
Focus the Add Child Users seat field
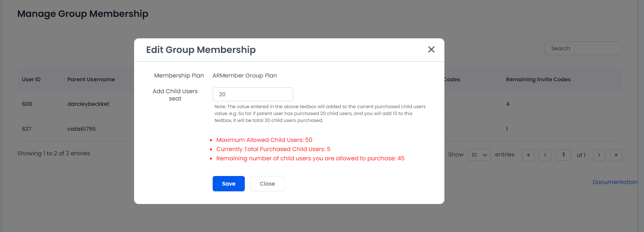253,94
